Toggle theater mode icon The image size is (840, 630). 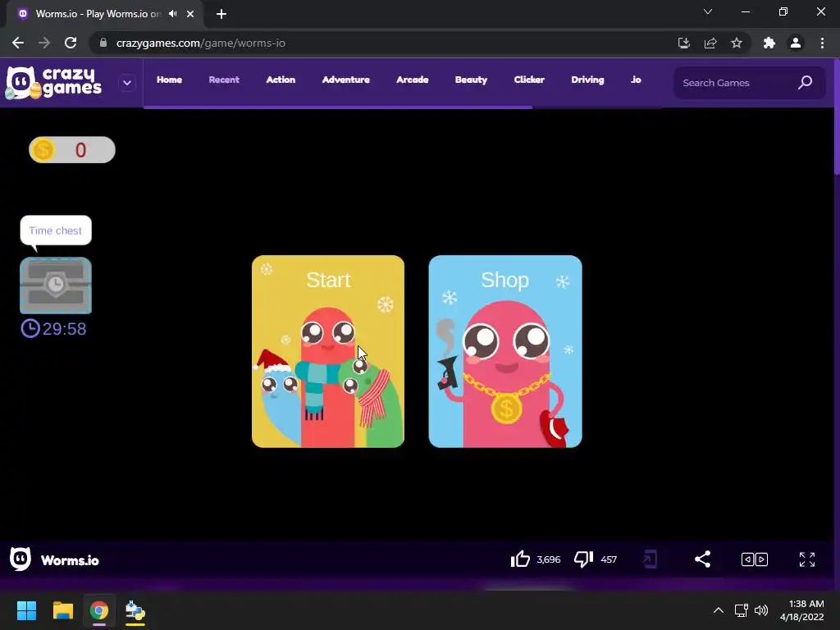[x=755, y=559]
